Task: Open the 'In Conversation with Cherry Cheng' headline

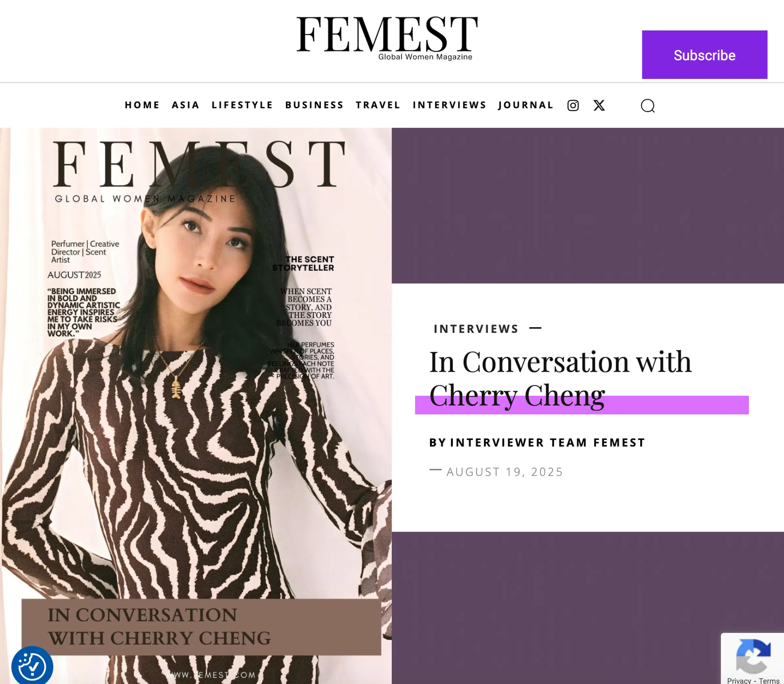Action: [x=560, y=378]
